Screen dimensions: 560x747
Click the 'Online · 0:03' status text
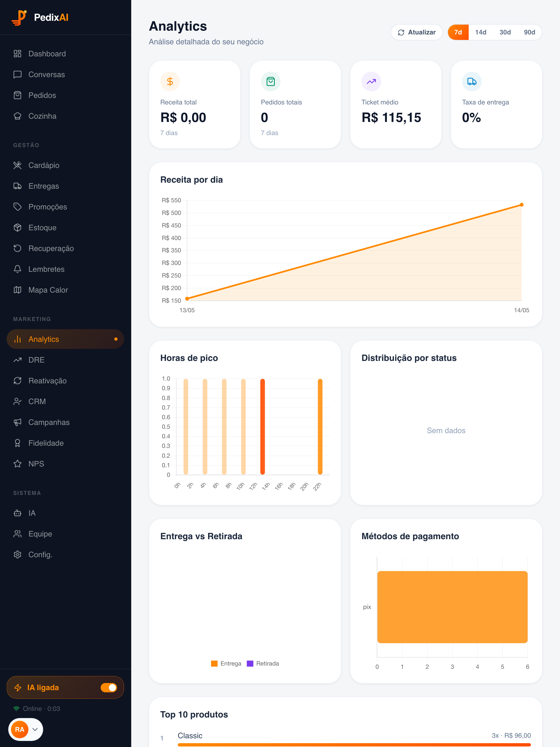[x=42, y=709]
